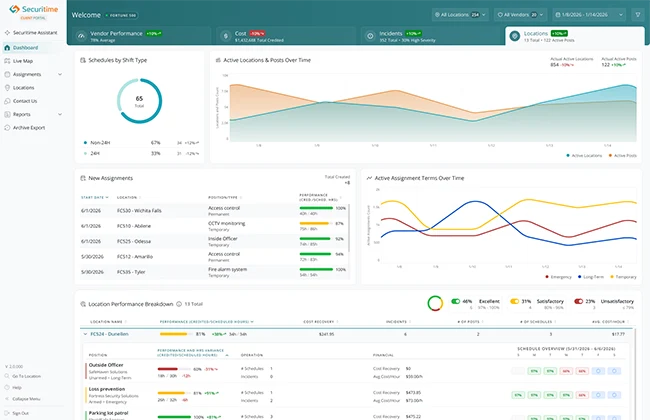Click the info icon beside Location Performance Breakdown
The image size is (650, 420).
(179, 304)
